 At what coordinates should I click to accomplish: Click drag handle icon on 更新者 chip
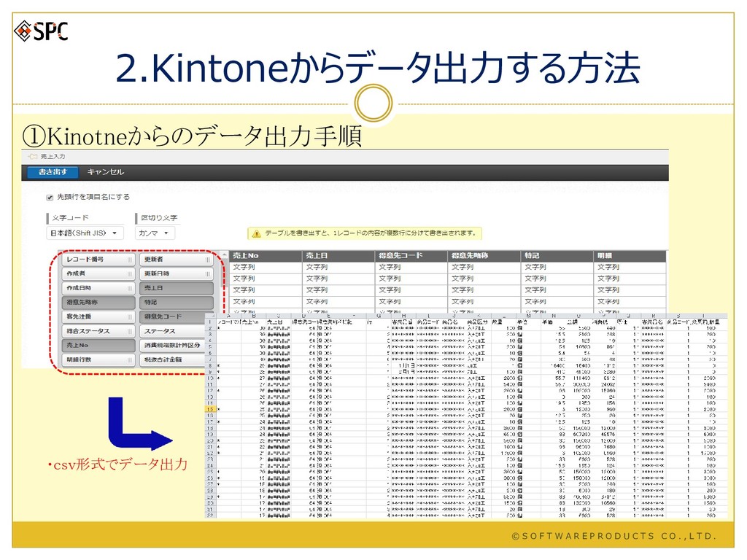click(x=208, y=260)
